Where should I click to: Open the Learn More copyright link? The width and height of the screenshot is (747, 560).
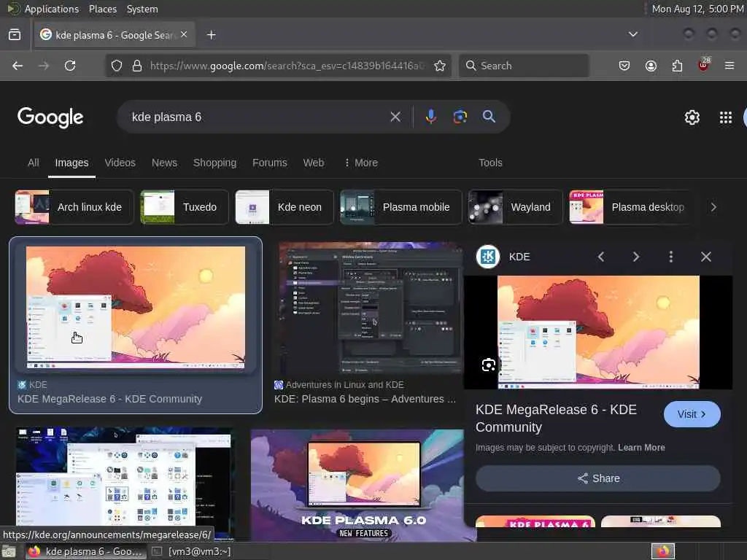[641, 448]
